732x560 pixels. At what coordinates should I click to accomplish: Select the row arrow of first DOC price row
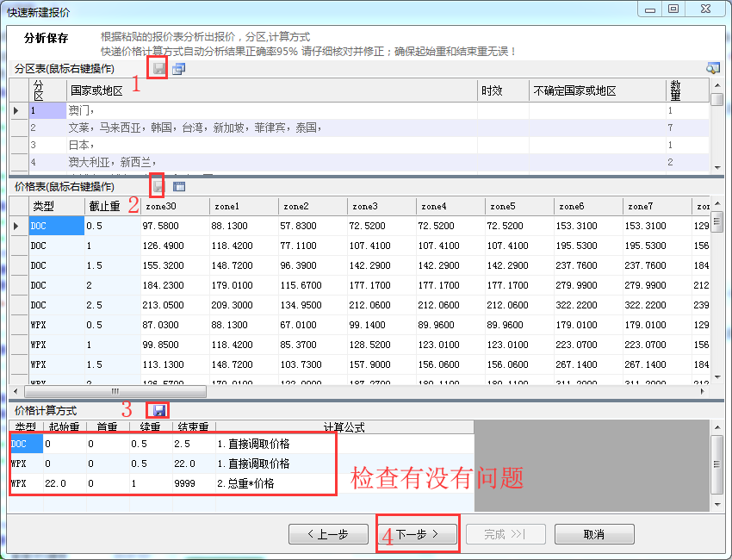tap(16, 226)
